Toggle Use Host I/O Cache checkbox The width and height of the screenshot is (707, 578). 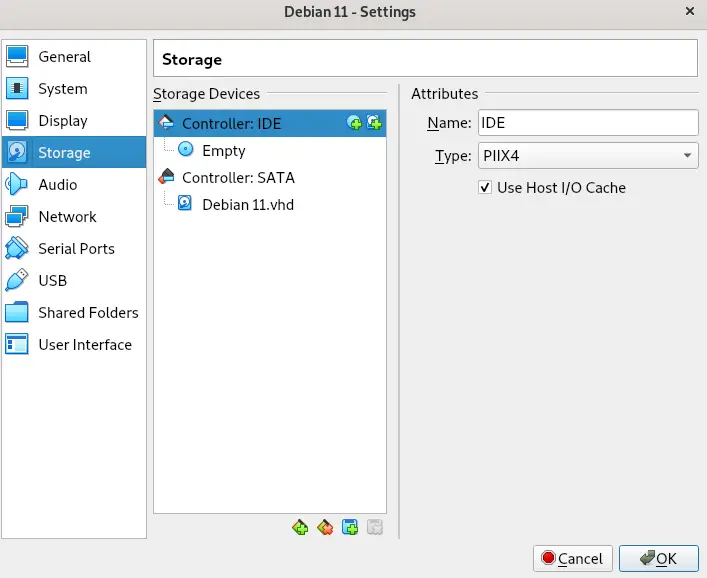[485, 187]
